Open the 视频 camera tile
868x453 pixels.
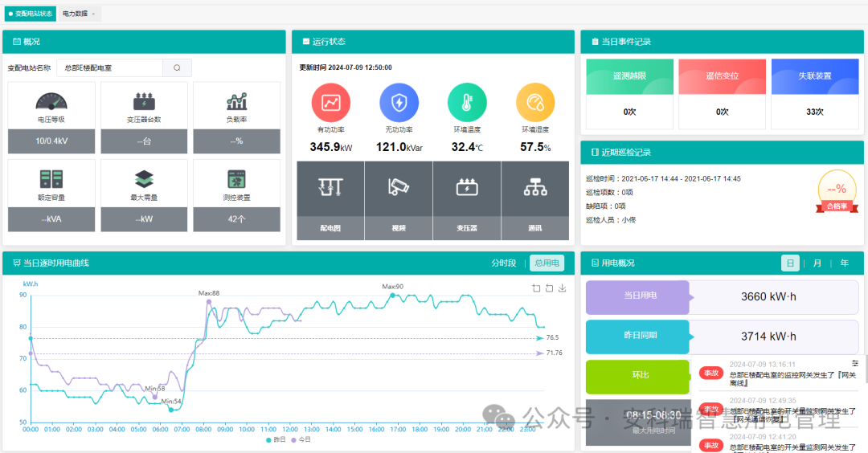click(399, 201)
